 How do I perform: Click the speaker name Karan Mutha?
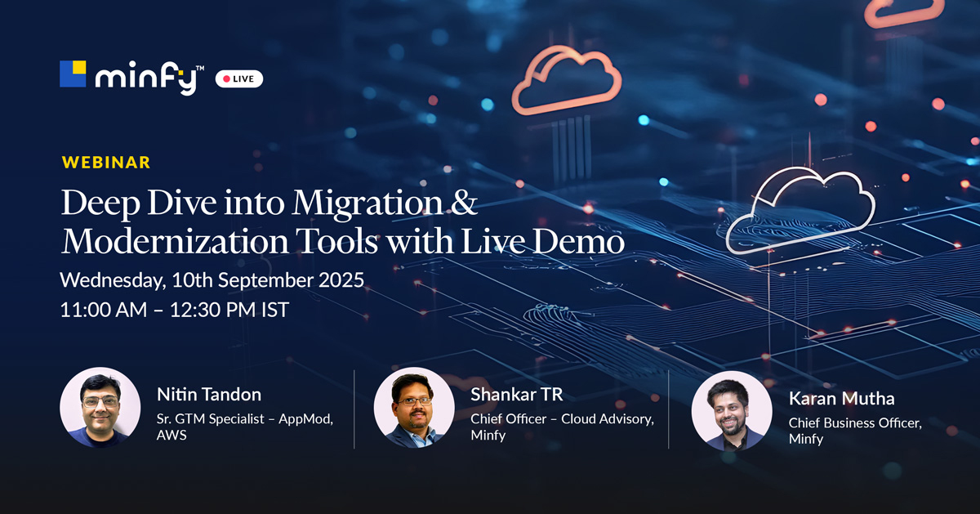point(841,399)
